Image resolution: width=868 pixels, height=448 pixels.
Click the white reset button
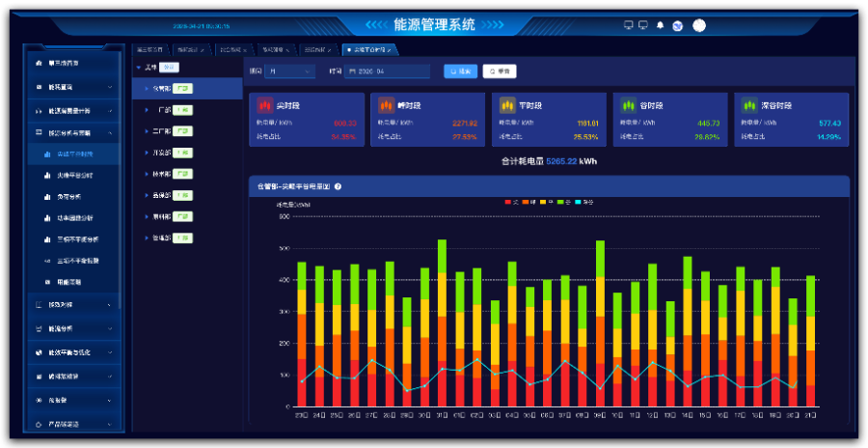(500, 71)
